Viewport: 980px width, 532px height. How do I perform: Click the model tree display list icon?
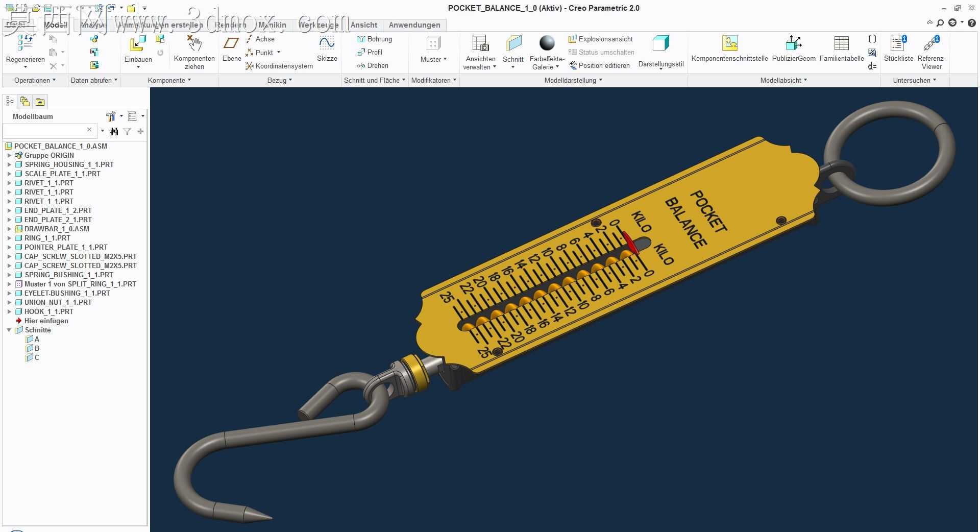pyautogui.click(x=133, y=116)
